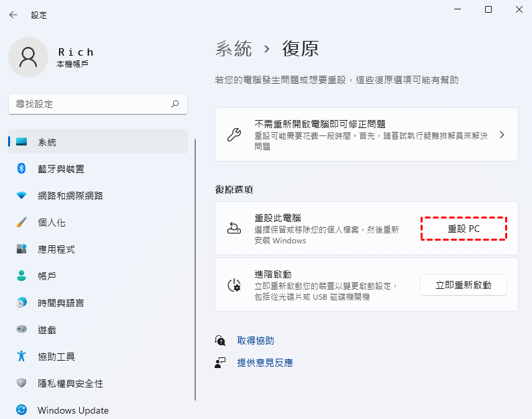The image size is (532, 419).
Task: Click the search magnifier icon
Action: (x=175, y=104)
